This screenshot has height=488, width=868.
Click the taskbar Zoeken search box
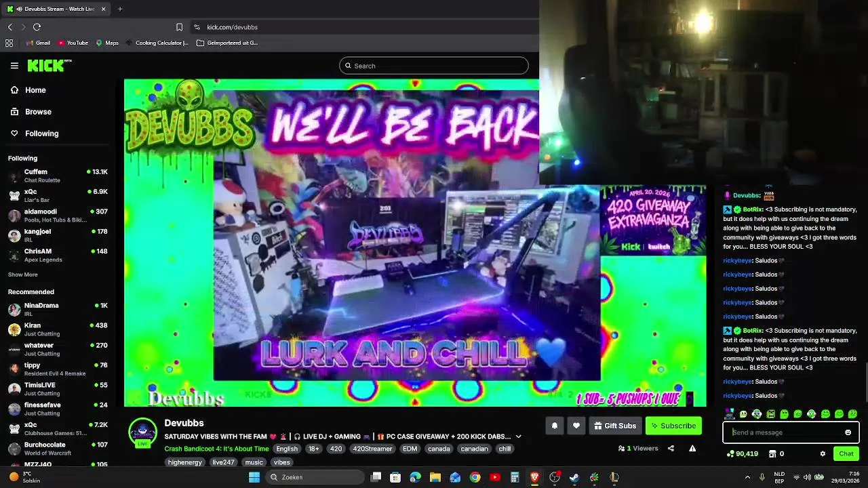click(x=315, y=477)
